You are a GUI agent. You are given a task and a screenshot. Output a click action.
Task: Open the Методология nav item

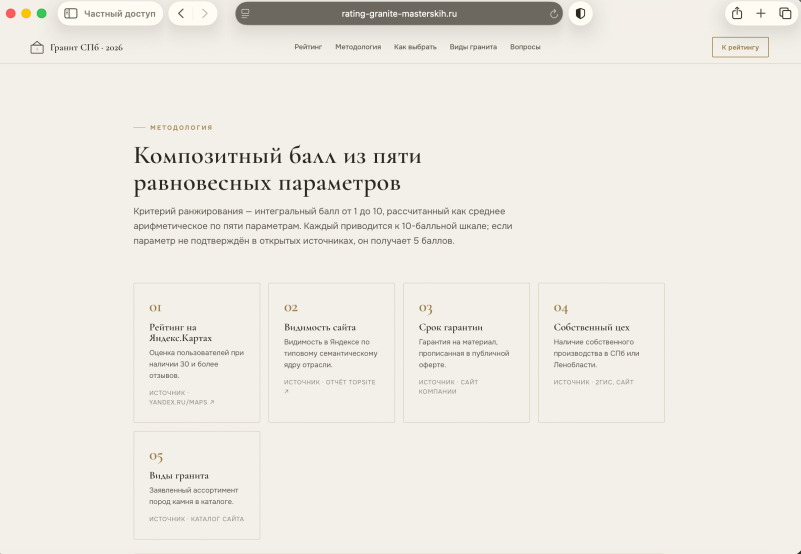pyautogui.click(x=358, y=47)
